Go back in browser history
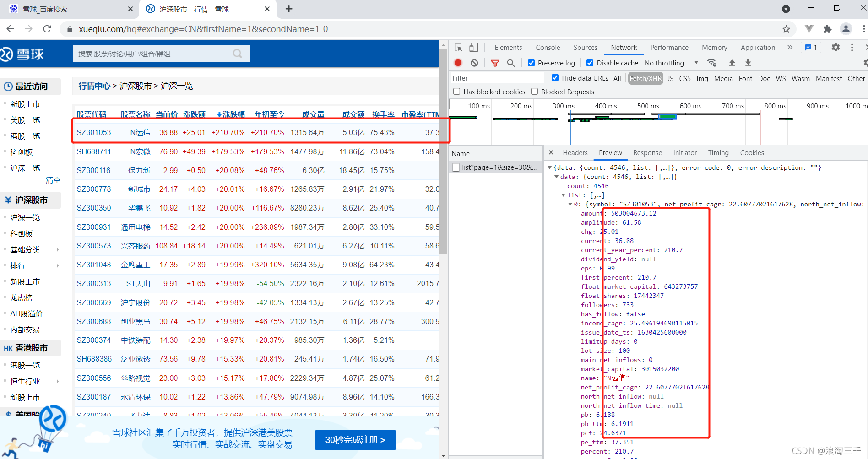The width and height of the screenshot is (868, 459). 10,29
